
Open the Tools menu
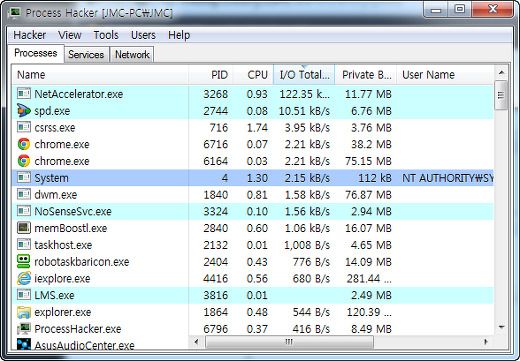click(106, 35)
